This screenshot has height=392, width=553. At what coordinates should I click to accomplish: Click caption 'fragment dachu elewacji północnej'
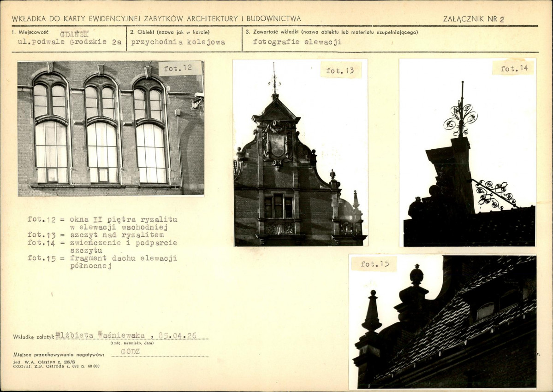pyautogui.click(x=123, y=262)
